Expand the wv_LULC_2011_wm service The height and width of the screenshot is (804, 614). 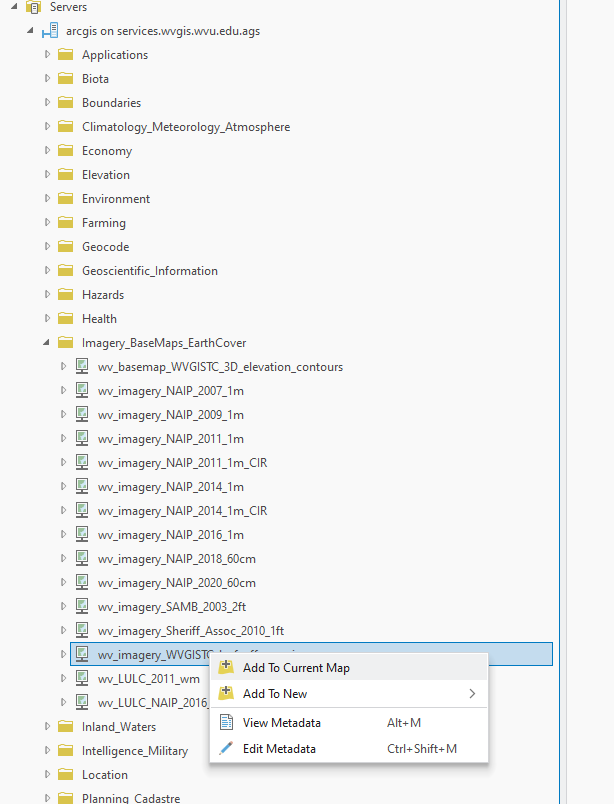(63, 678)
